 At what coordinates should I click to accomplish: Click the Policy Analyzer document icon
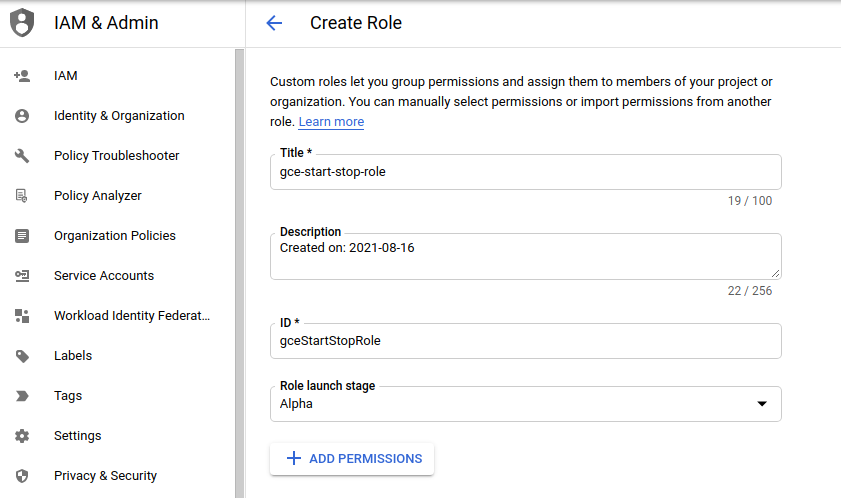pos(22,196)
